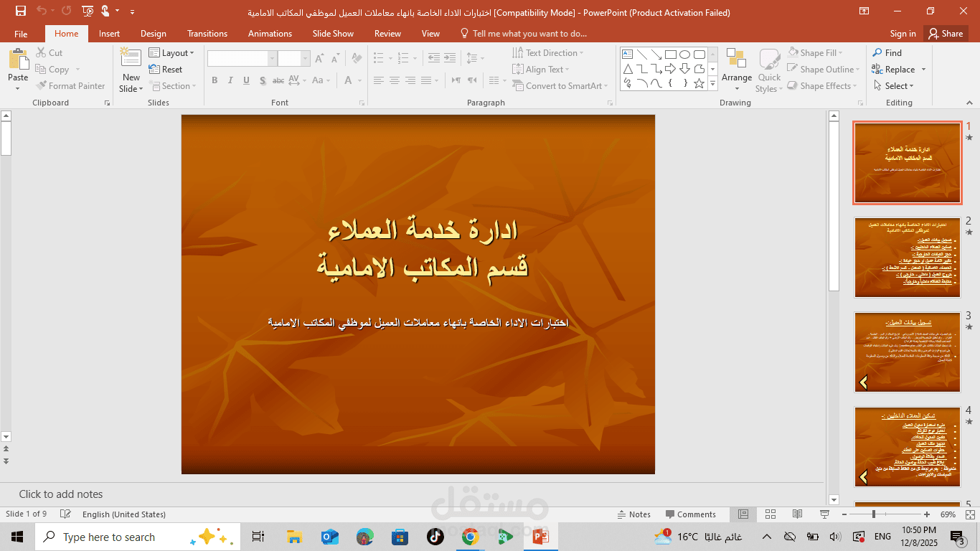Apply Strikethrough formatting

pos(279,80)
